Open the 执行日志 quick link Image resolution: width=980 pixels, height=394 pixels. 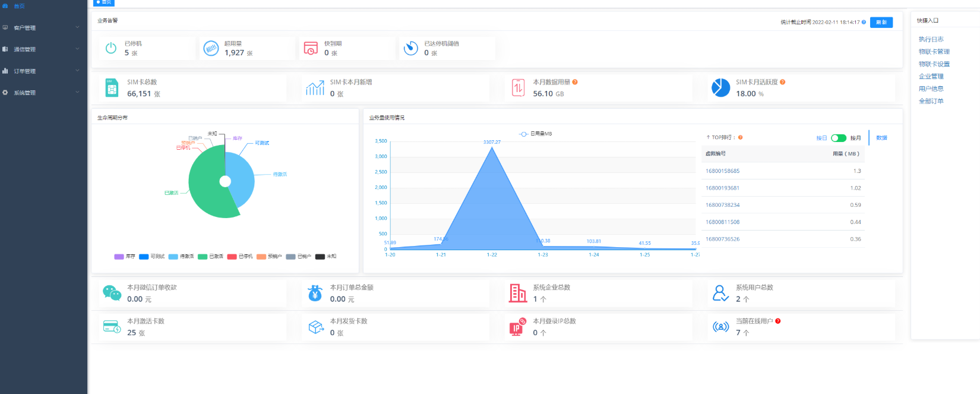(931, 39)
